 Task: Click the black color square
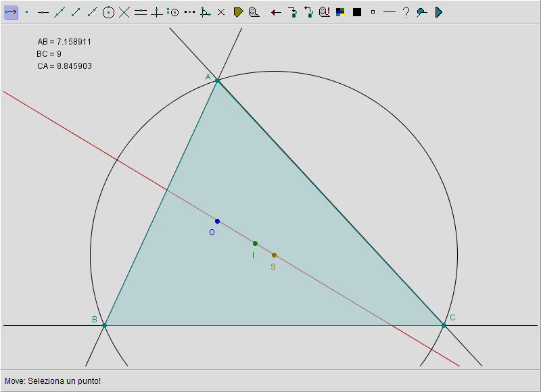click(357, 12)
